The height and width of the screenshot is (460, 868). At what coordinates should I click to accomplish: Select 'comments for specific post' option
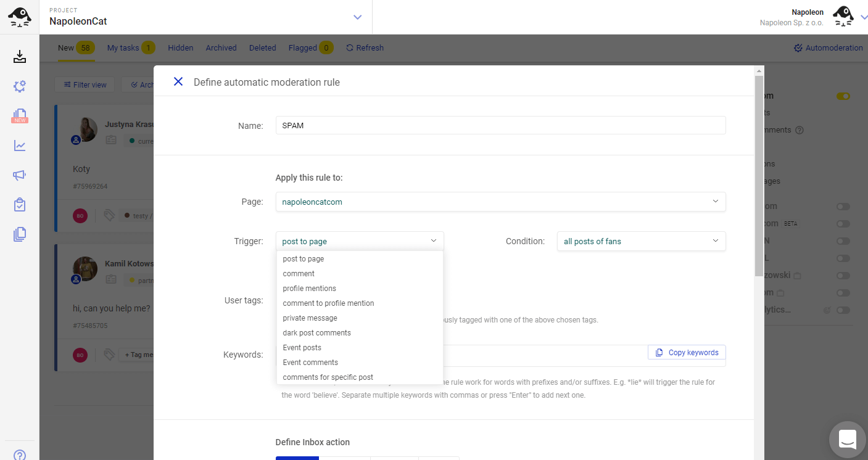[359, 377]
